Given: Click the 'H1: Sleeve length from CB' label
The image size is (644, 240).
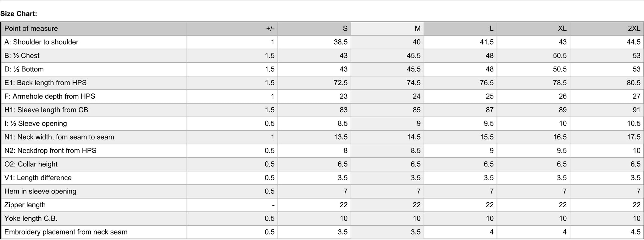Looking at the screenshot, I should (x=46, y=110).
